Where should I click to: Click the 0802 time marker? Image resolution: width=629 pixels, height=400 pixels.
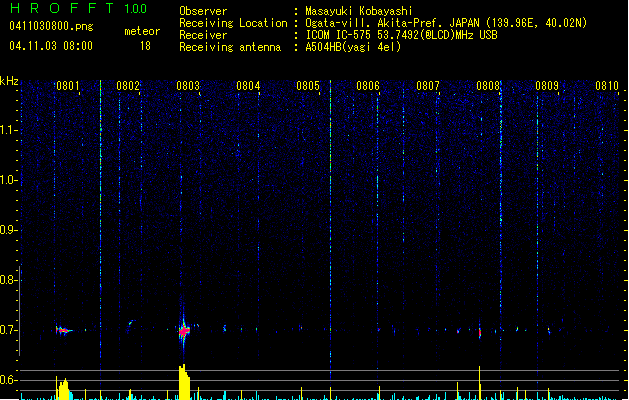click(128, 86)
